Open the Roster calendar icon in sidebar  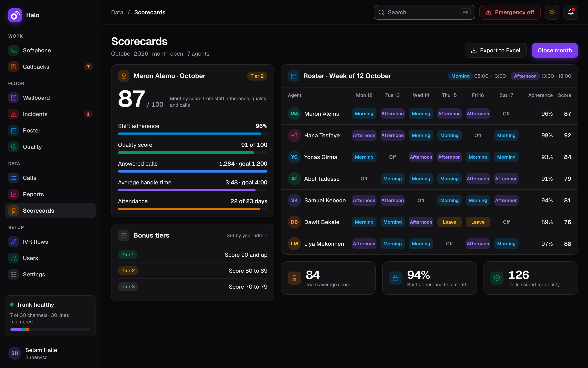click(14, 130)
